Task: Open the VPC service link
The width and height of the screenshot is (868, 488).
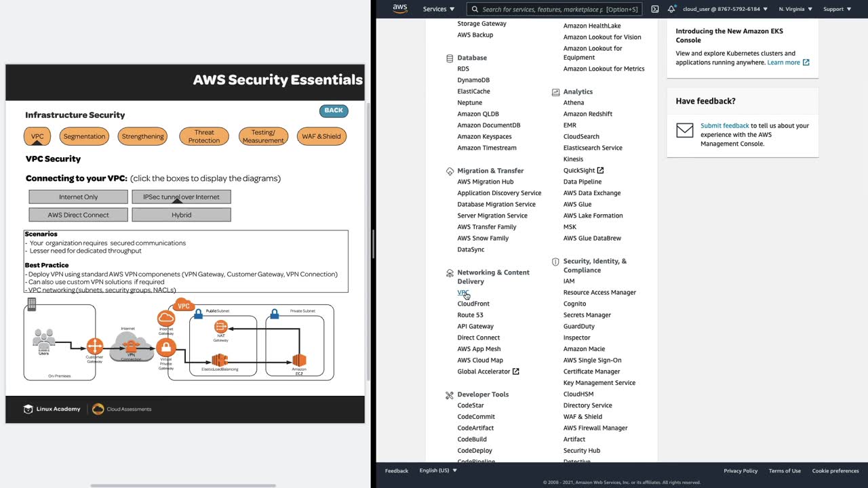Action: [x=463, y=293]
